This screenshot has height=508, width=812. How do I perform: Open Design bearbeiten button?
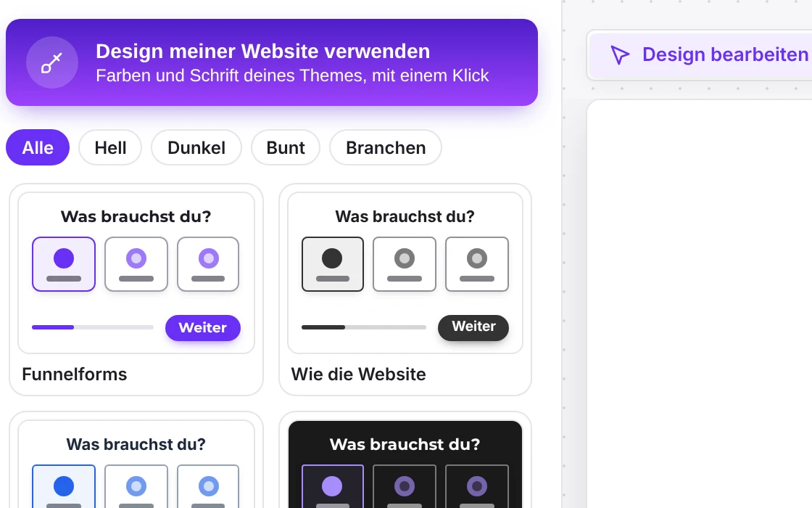pos(700,55)
